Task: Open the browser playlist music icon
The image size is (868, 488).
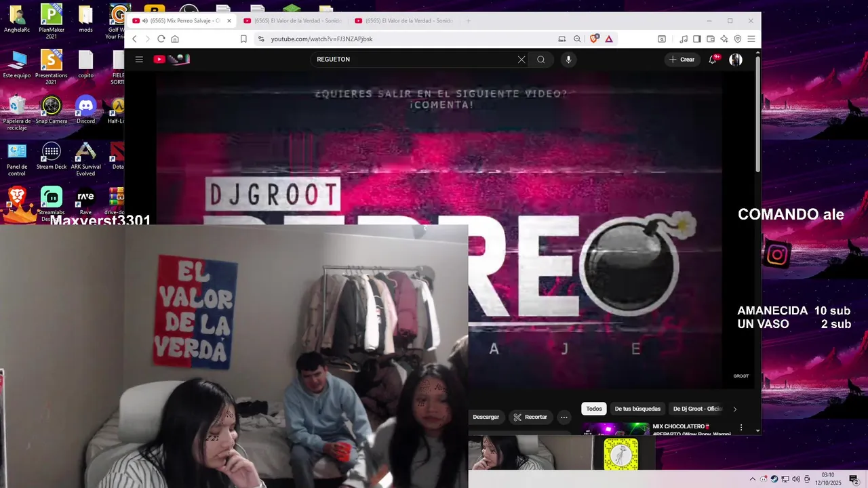Action: point(684,39)
